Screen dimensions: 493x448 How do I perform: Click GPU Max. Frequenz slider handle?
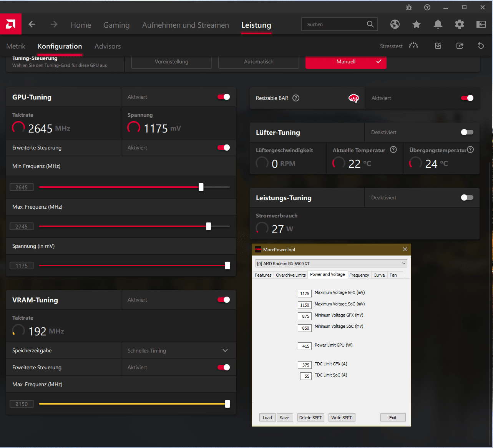click(x=208, y=226)
